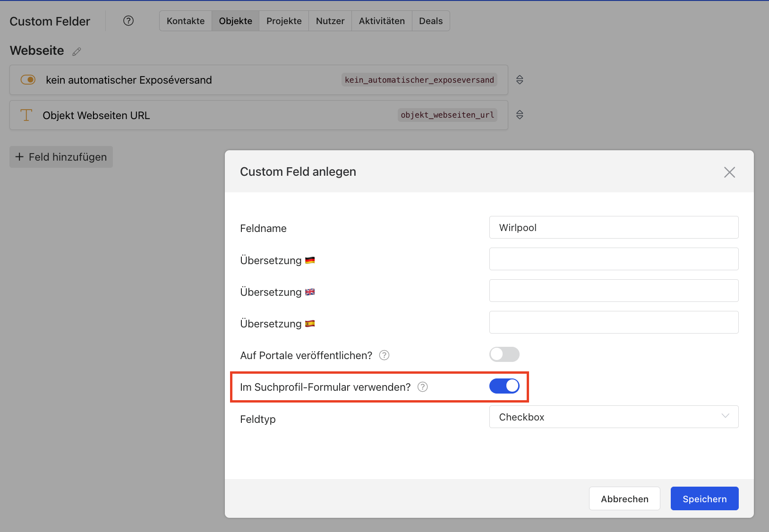
Task: Enable Auf Portale veröffentlichen switch
Action: click(504, 354)
